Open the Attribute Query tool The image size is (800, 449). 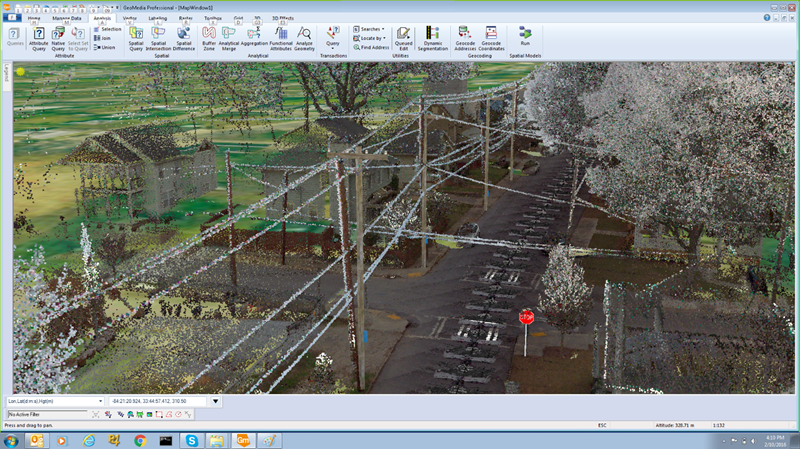tap(39, 39)
